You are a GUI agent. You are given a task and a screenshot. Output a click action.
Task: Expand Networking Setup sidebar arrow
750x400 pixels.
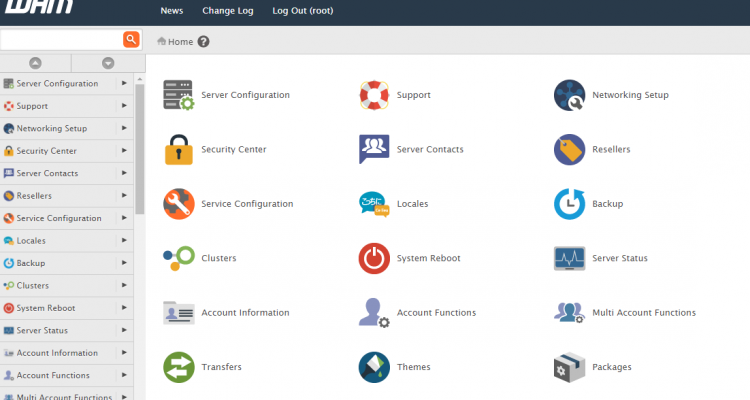(124, 128)
